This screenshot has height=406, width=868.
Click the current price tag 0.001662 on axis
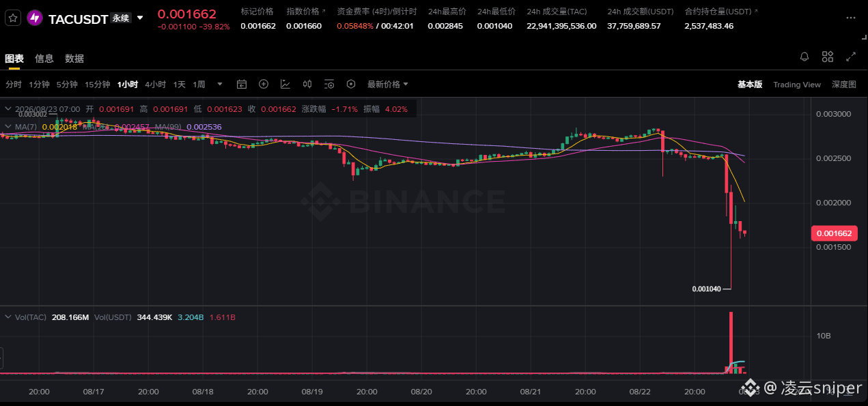(x=834, y=233)
